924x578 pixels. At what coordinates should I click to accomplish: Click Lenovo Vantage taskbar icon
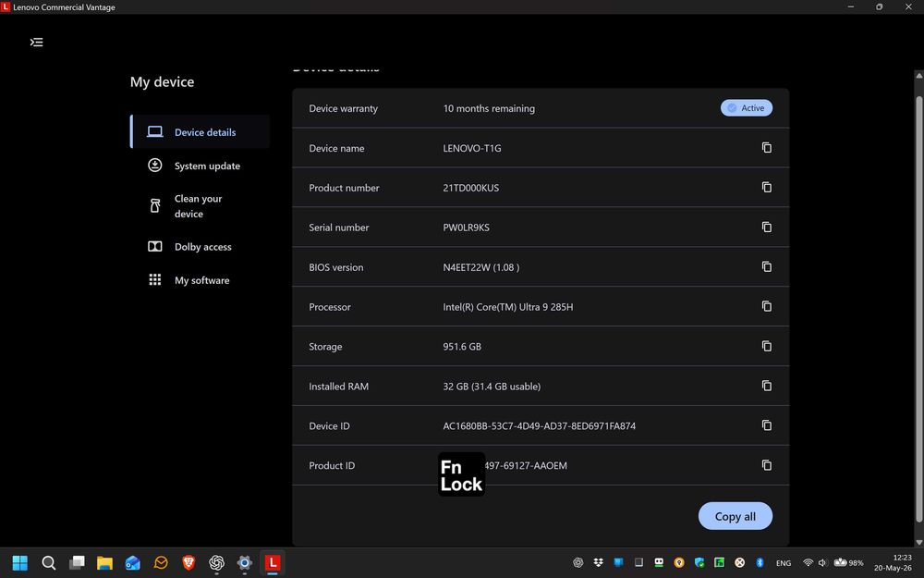273,562
